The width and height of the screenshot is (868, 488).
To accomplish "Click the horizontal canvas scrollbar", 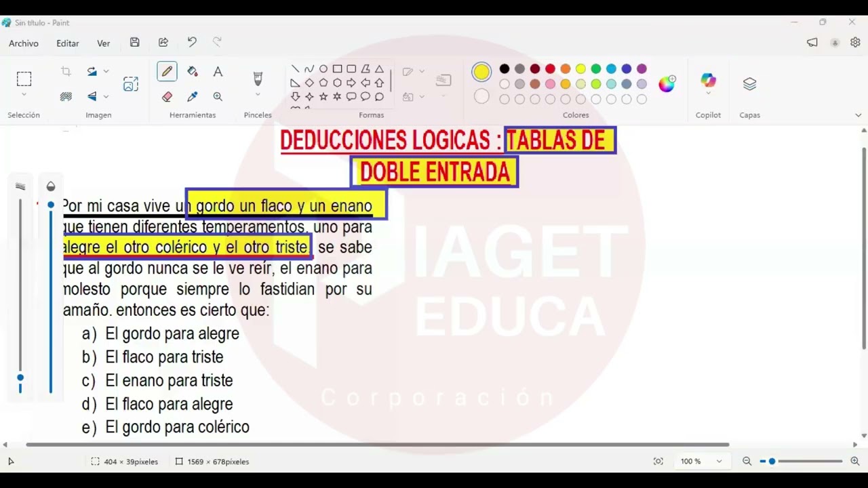I will point(377,445).
